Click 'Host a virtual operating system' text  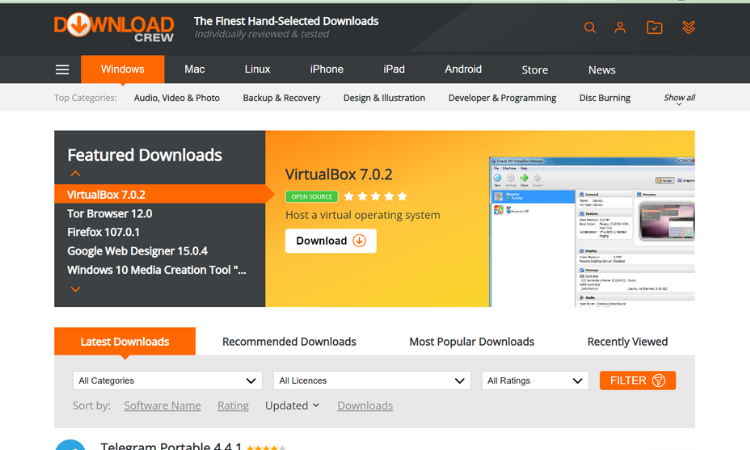(x=363, y=215)
